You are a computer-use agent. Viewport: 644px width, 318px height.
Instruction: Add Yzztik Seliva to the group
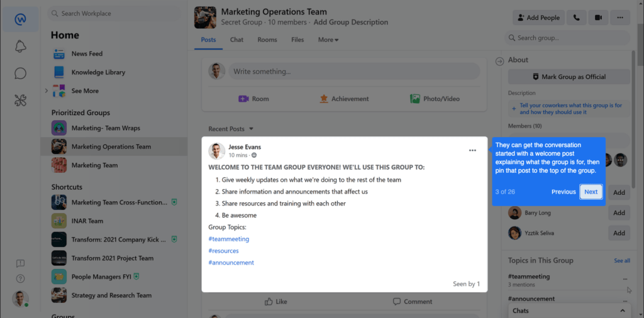pyautogui.click(x=619, y=233)
